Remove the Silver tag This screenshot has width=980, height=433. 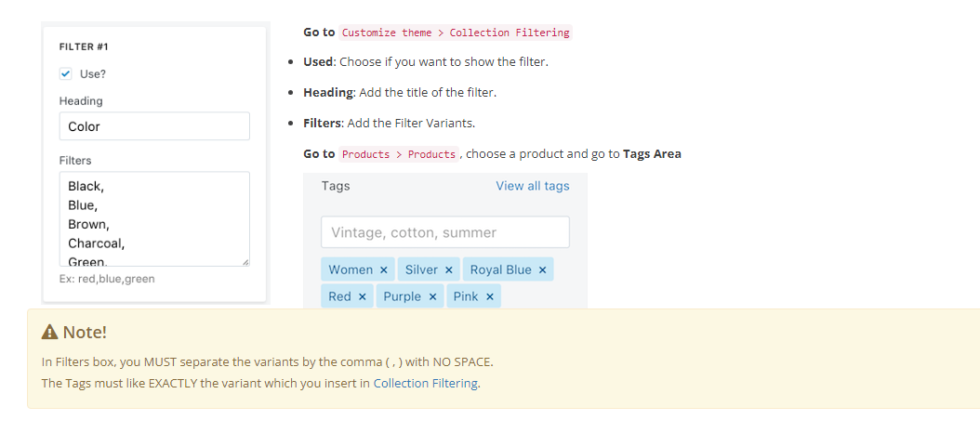pyautogui.click(x=449, y=269)
